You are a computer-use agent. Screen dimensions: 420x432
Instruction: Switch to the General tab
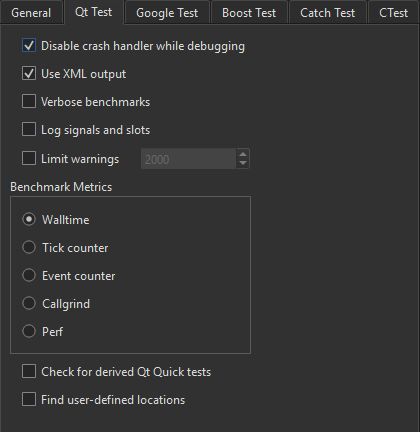point(31,13)
